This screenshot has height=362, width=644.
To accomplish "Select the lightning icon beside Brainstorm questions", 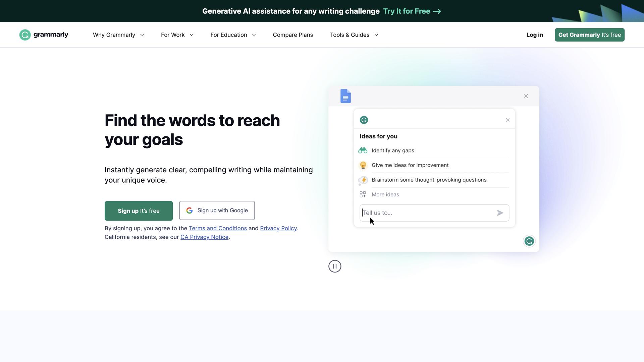I will (x=363, y=180).
